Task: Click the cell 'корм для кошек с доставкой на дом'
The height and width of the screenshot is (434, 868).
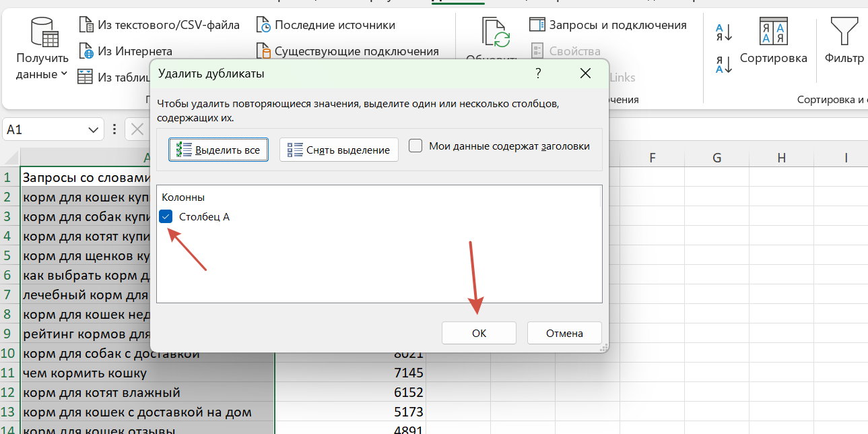Action: pyautogui.click(x=148, y=412)
